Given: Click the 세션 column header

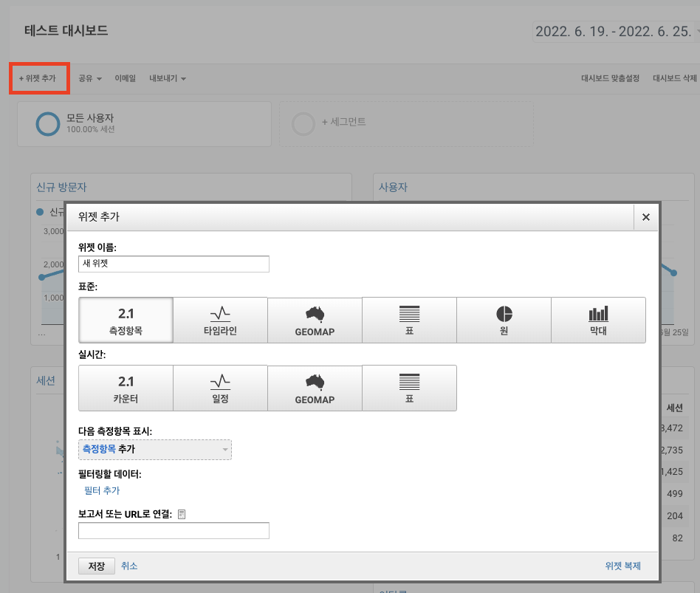Looking at the screenshot, I should click(674, 408).
